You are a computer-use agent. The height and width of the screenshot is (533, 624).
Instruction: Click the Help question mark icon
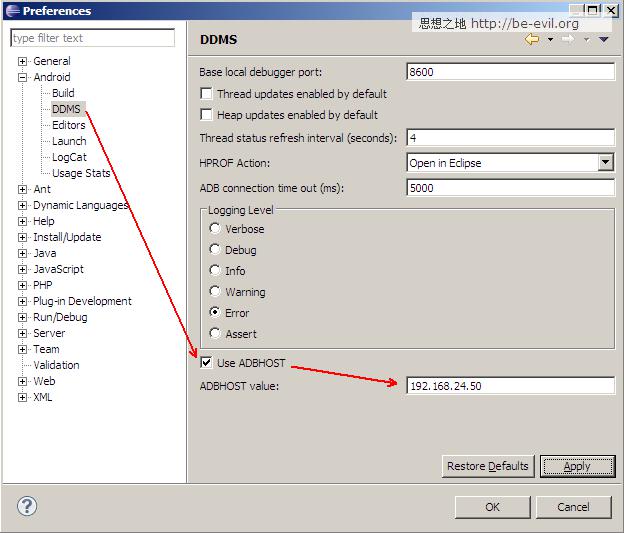27,506
